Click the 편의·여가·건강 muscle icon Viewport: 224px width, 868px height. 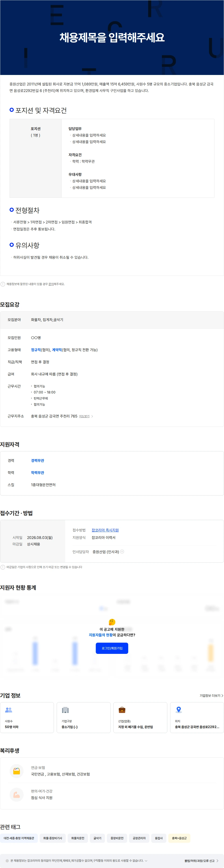pos(17,795)
